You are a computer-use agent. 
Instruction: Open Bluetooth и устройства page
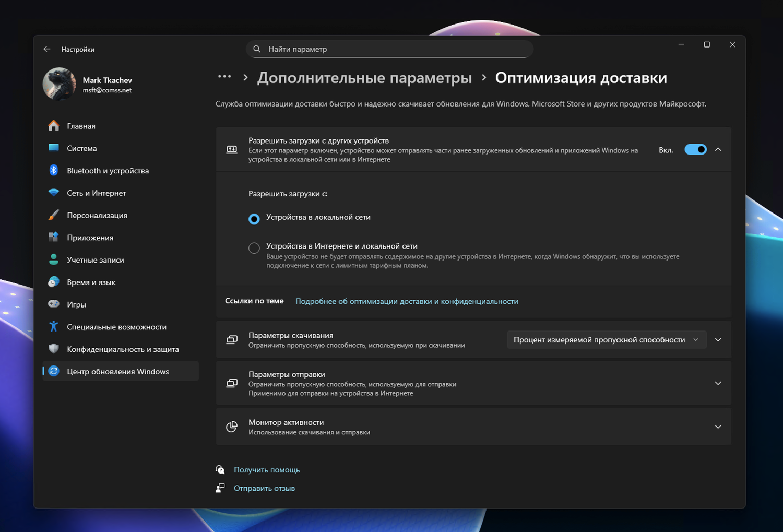click(x=121, y=170)
